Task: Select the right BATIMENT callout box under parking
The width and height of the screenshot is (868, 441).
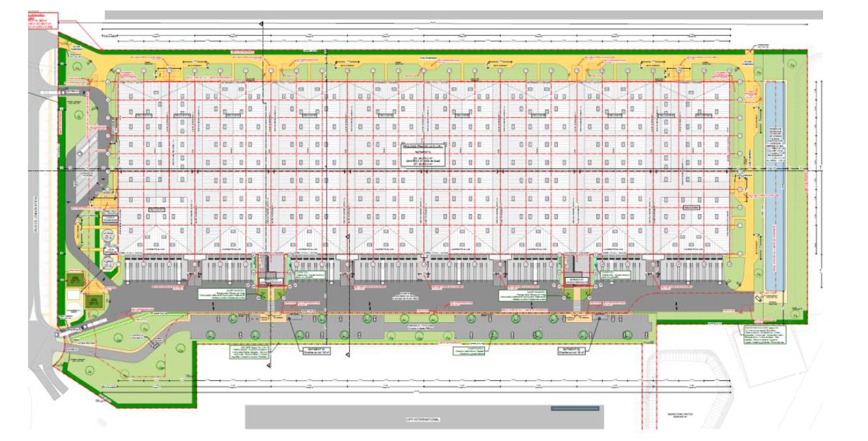Action: (x=572, y=350)
